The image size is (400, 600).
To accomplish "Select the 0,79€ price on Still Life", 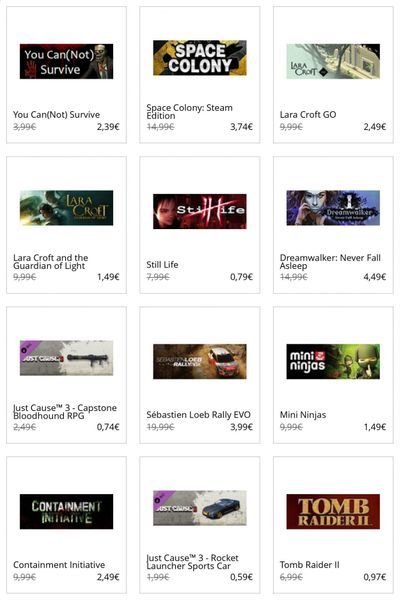I will tap(242, 277).
